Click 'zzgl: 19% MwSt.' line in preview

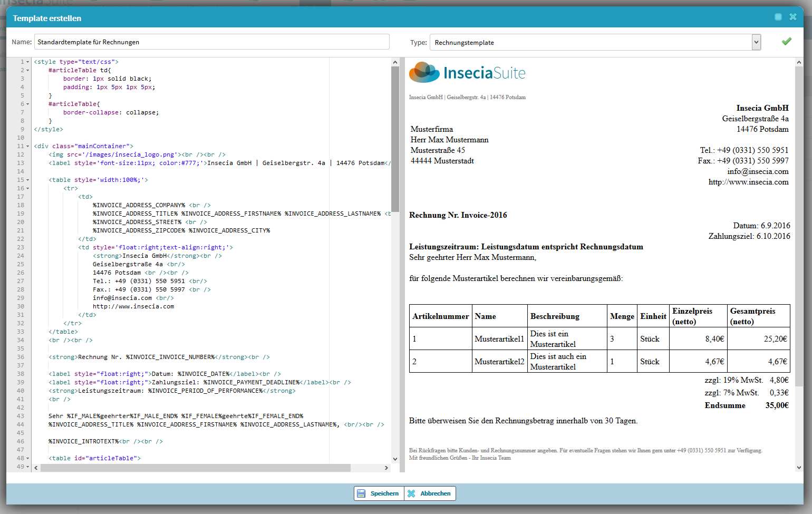coord(734,380)
